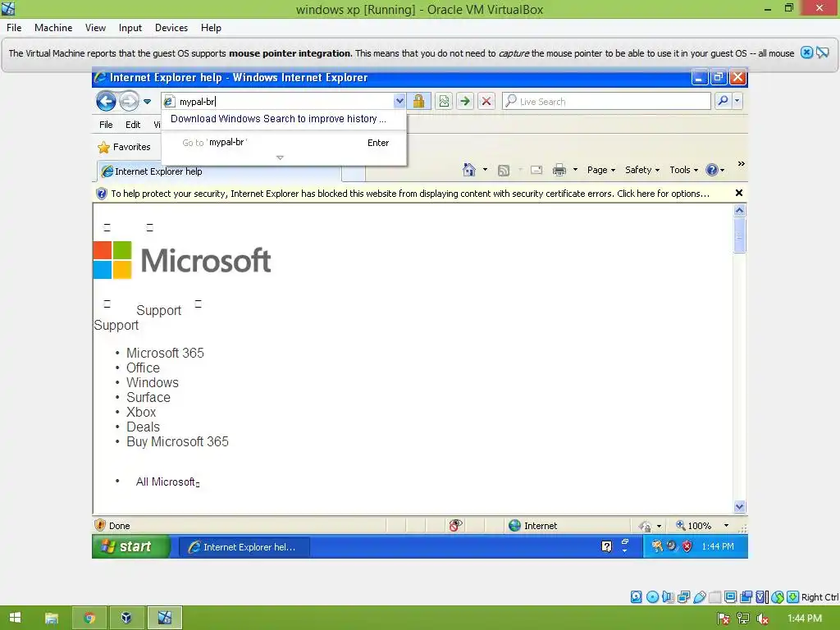Viewport: 840px width, 630px height.
Task: Click the RSS Feeds icon
Action: pos(504,171)
